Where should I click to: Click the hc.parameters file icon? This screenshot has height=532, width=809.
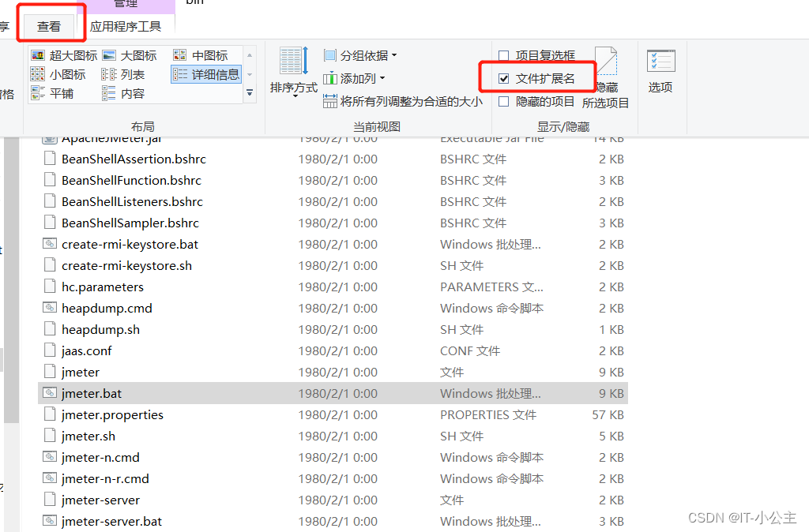[x=50, y=286]
